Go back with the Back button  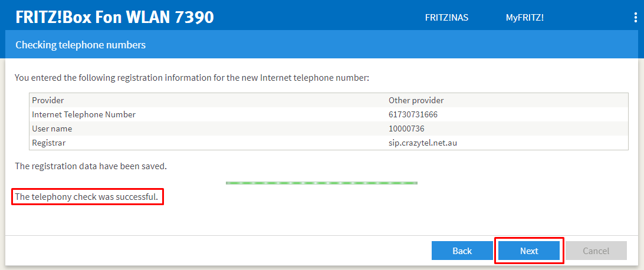pos(462,251)
